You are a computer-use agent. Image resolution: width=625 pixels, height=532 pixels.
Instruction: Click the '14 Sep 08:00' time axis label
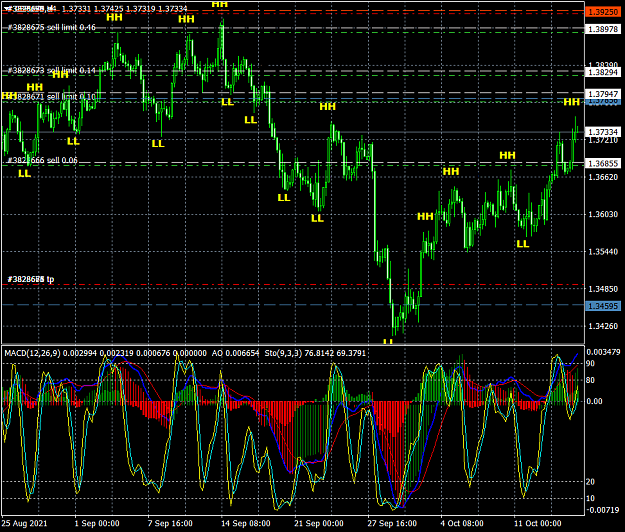(246, 523)
